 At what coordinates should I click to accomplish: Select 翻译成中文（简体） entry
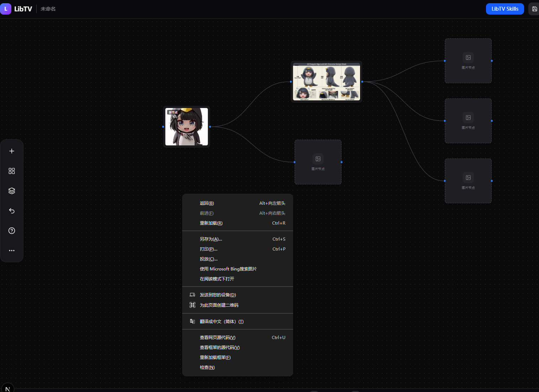coord(238,322)
